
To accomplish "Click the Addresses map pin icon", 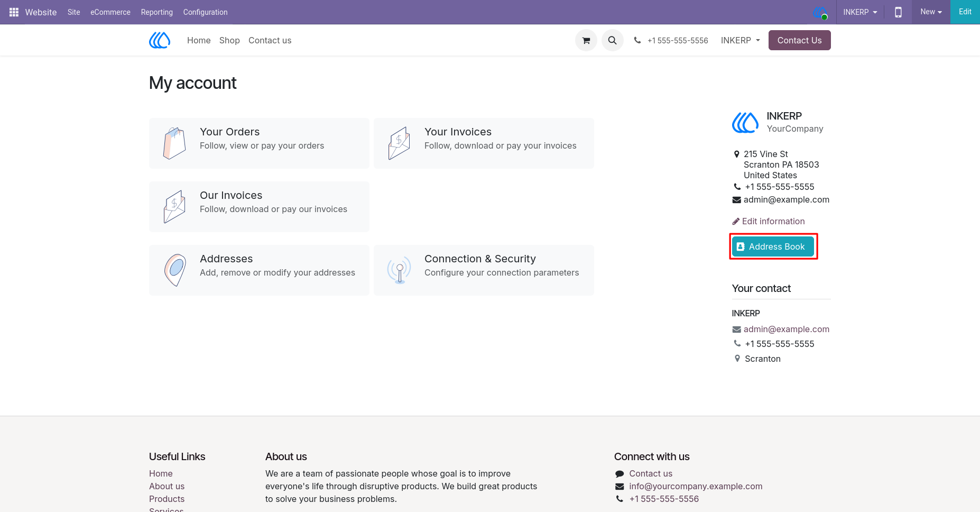I will pos(175,270).
